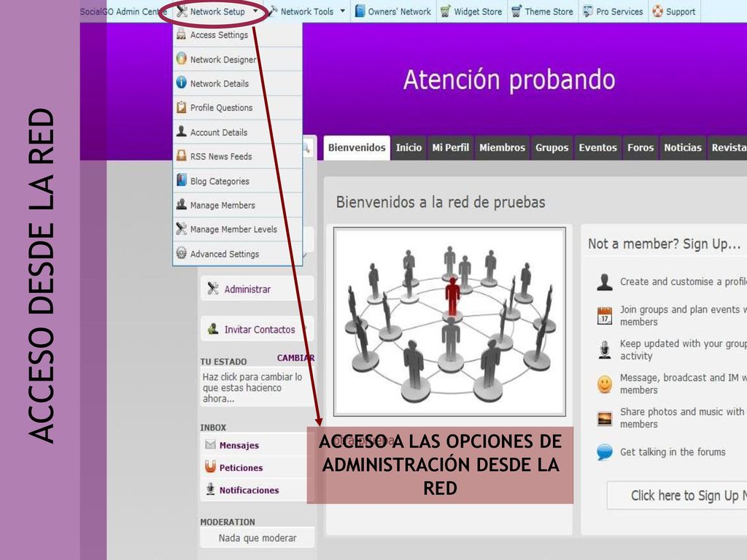Open Support in the top bar
This screenshot has width=747, height=560.
[673, 12]
